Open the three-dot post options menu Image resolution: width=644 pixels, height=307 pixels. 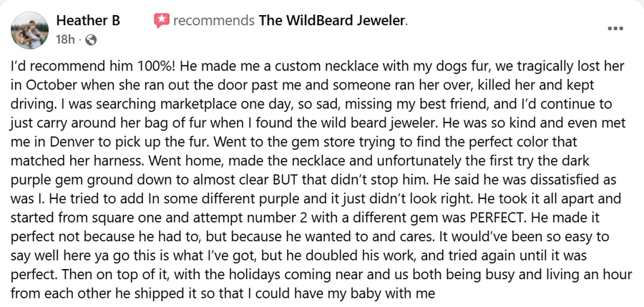615,29
